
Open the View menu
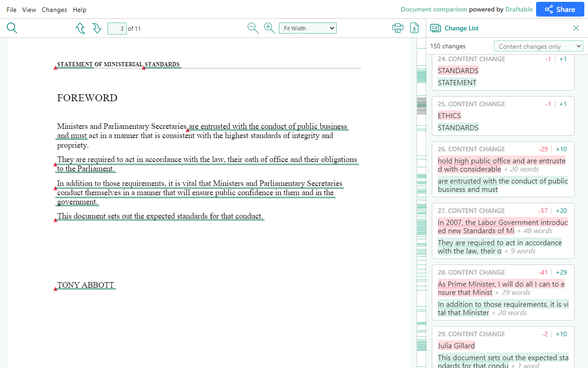point(29,10)
